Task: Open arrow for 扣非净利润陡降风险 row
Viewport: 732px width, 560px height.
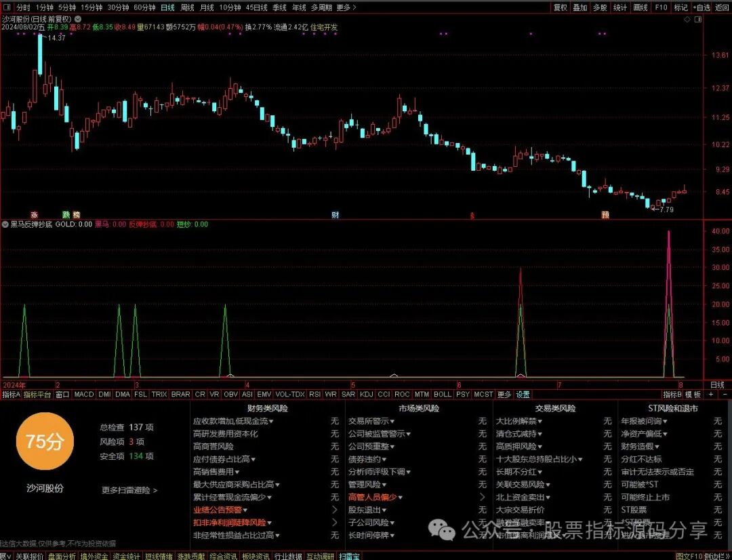Action: (334, 522)
